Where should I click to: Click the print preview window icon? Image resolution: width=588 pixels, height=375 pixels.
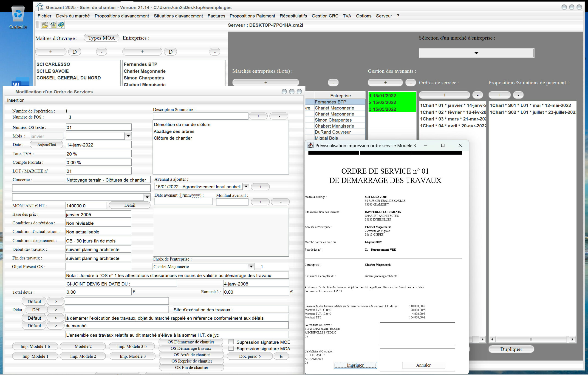pyautogui.click(x=310, y=146)
